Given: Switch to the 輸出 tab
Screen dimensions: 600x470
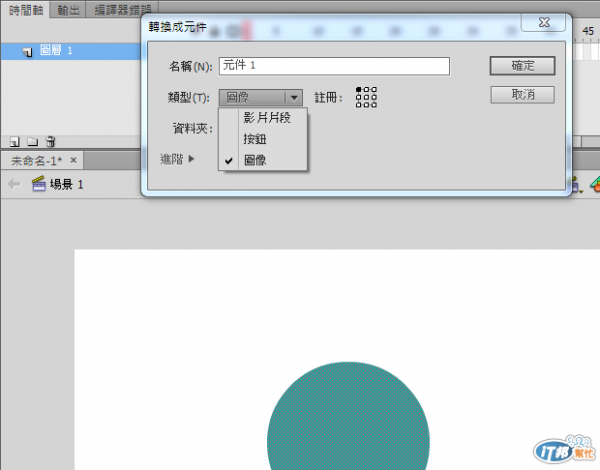Looking at the screenshot, I should (68, 10).
